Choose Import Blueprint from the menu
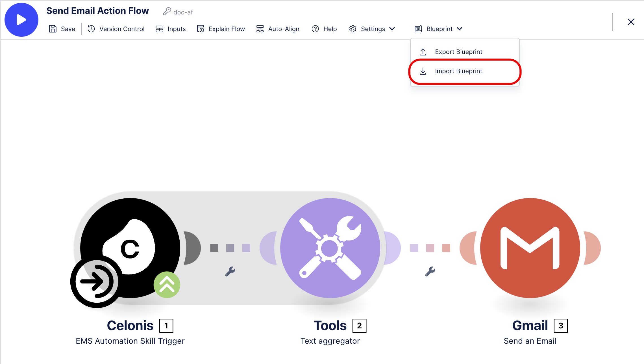 coord(465,71)
